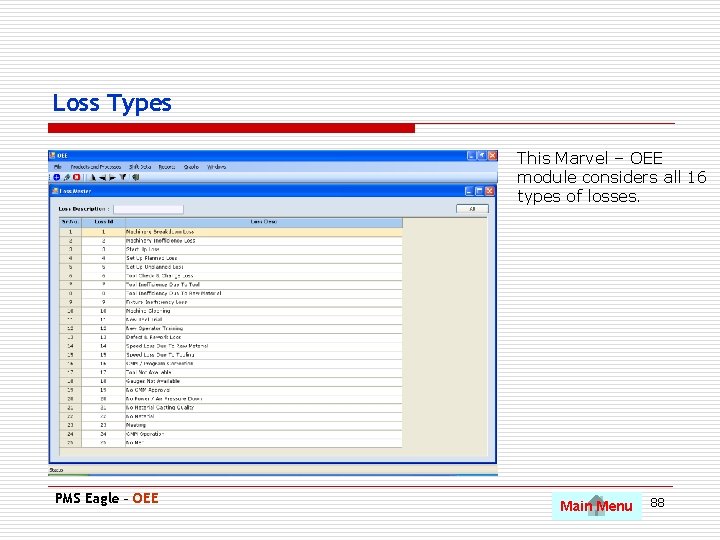The image size is (720, 540).
Task: Open the Shift Data menu
Action: point(140,167)
